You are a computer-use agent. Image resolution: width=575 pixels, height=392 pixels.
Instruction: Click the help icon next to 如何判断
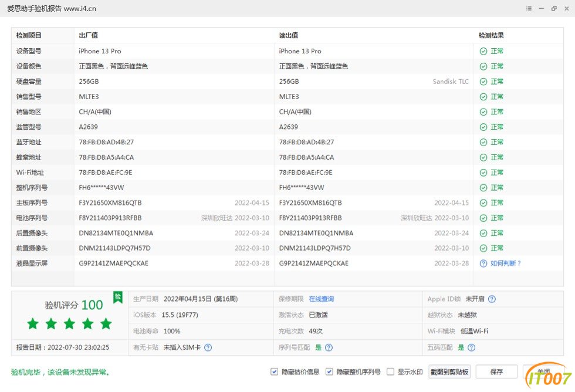pyautogui.click(x=483, y=263)
